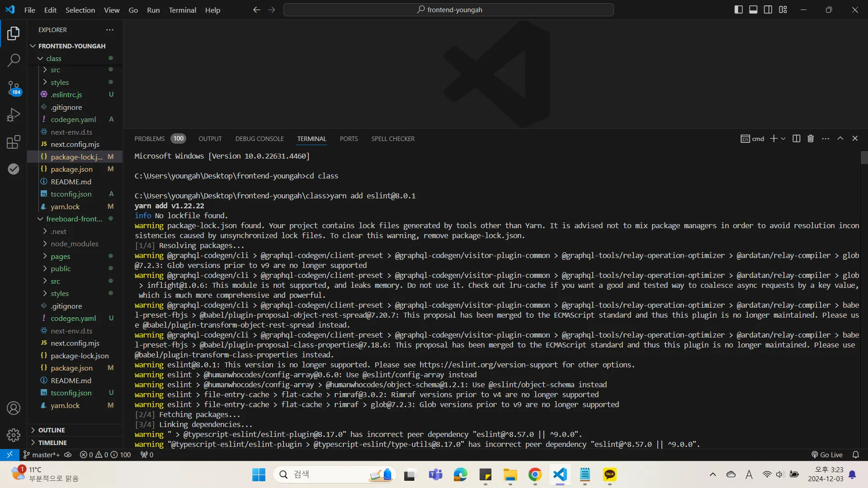Open Windows Start menu
The image size is (868, 488).
[259, 474]
